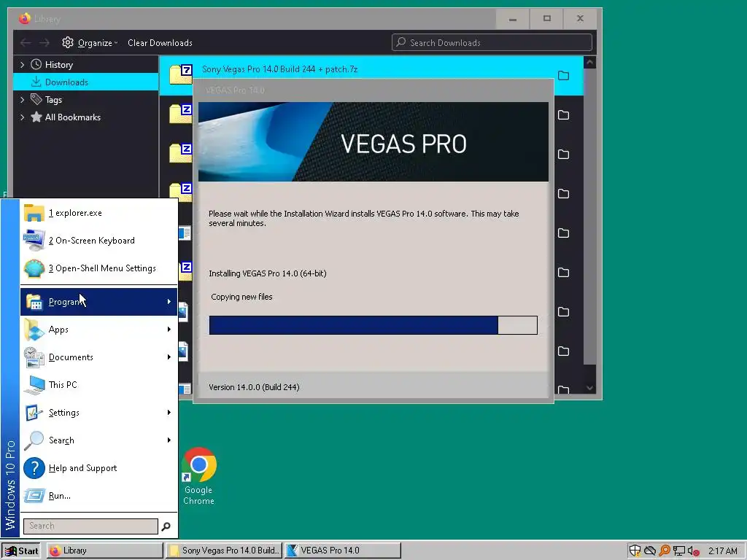The width and height of the screenshot is (747, 560).
Task: Click the This PC computer icon
Action: click(34, 385)
